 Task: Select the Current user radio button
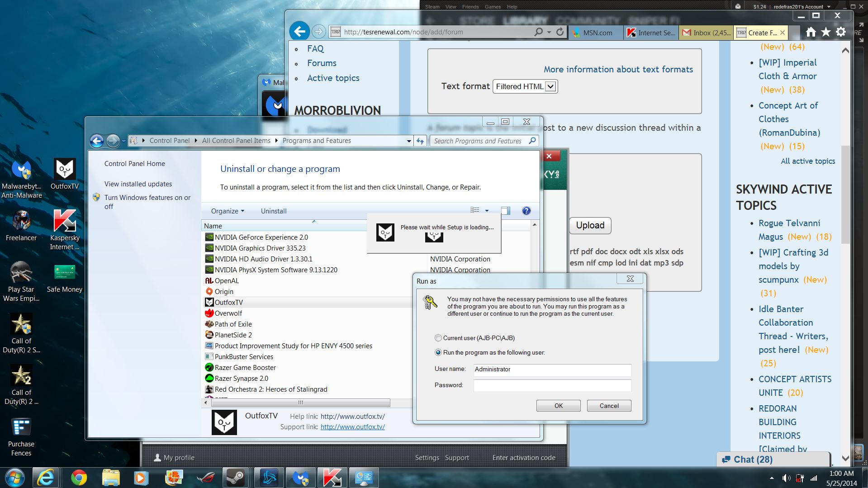438,338
